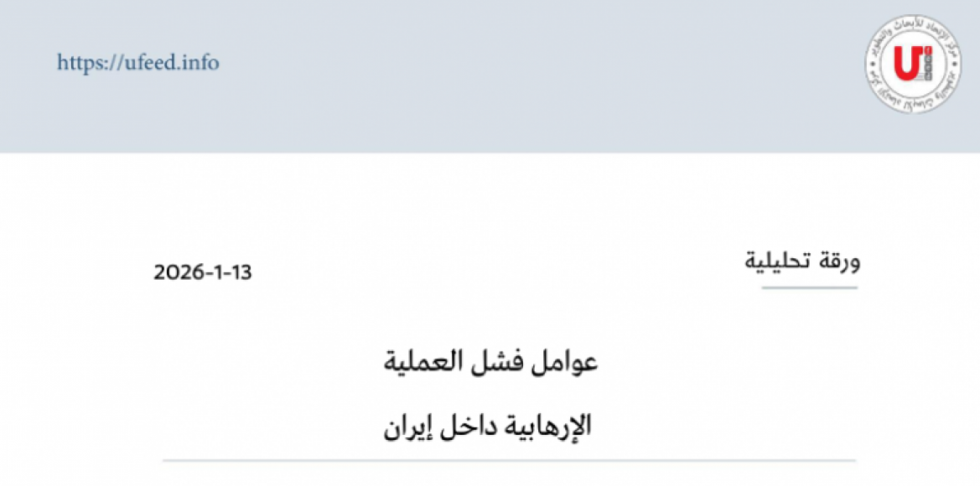Click the small gray graphic beside the red U
This screenshot has width=980, height=486.
(x=922, y=71)
